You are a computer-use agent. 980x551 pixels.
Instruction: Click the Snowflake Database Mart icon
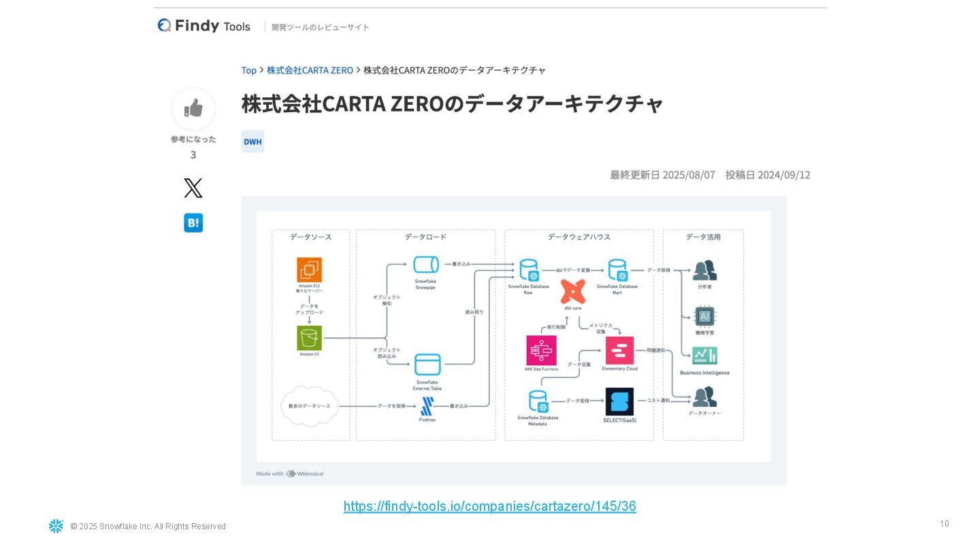point(617,270)
